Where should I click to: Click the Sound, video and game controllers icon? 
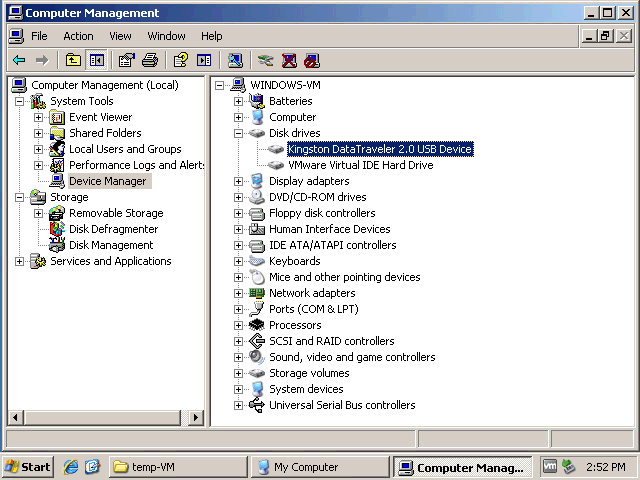(257, 357)
